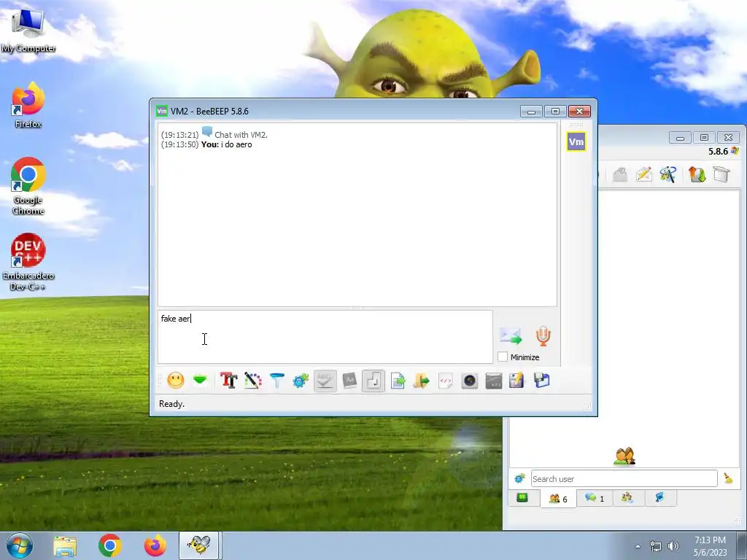Click the green down-arrow emoticon menu icon
The width and height of the screenshot is (747, 560).
[200, 381]
